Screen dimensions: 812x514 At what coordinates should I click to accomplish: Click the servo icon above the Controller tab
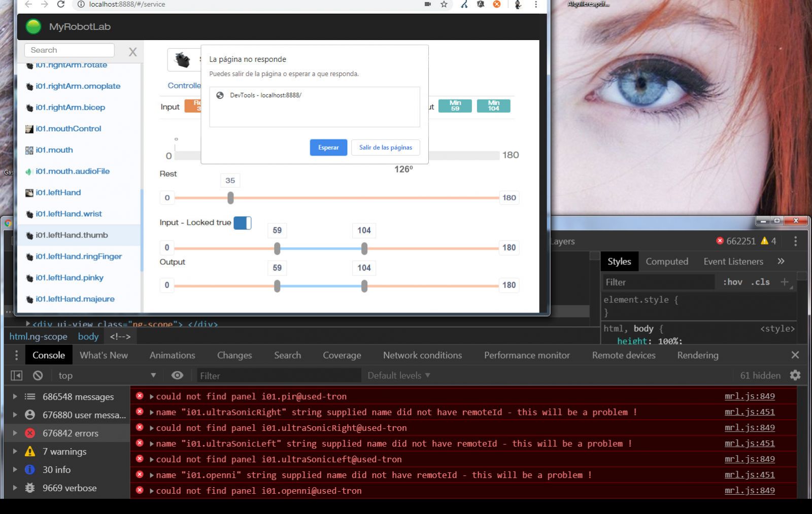click(183, 60)
